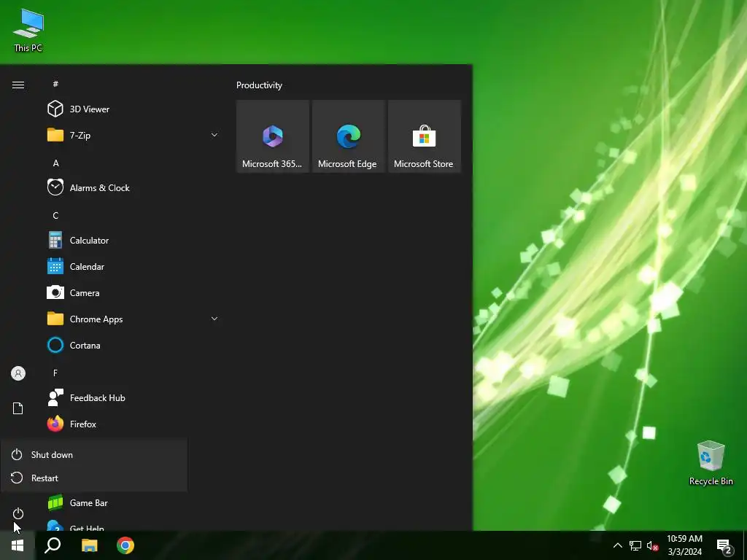The width and height of the screenshot is (747, 560).
Task: Open 3D Viewer from the app list
Action: click(x=133, y=109)
